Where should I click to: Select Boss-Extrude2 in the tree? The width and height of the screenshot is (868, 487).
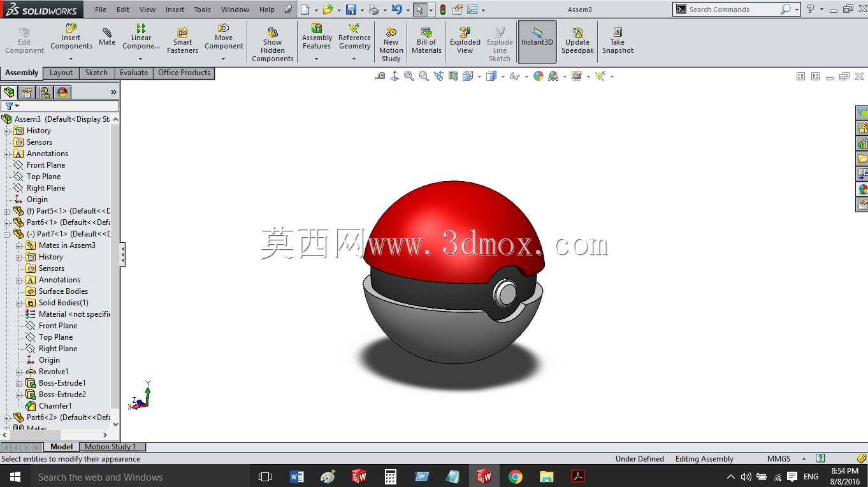[62, 395]
